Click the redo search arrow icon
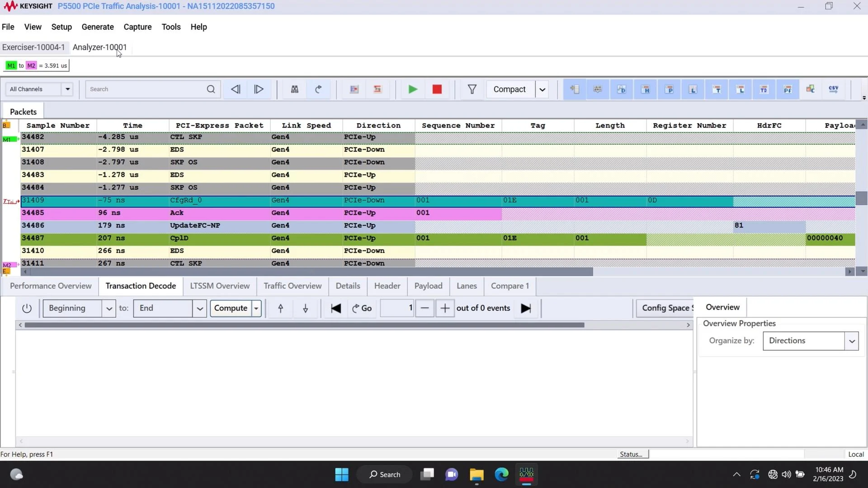Viewport: 868px width, 488px height. [319, 89]
